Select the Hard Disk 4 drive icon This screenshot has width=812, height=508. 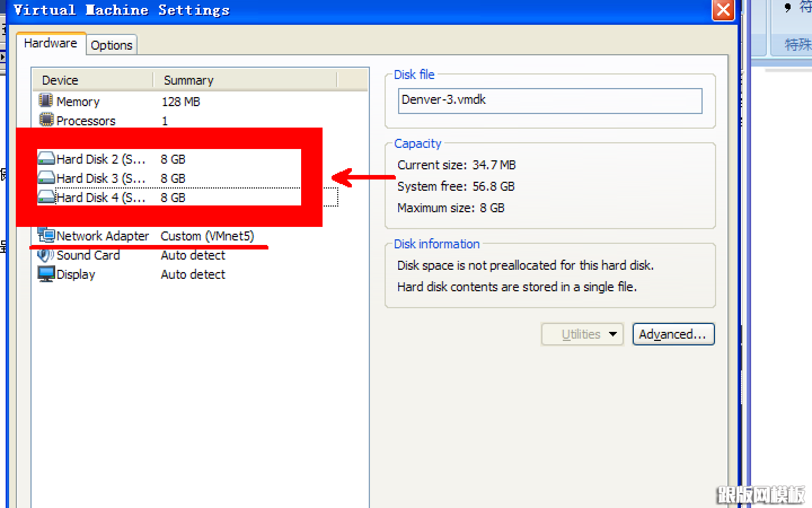[46, 198]
